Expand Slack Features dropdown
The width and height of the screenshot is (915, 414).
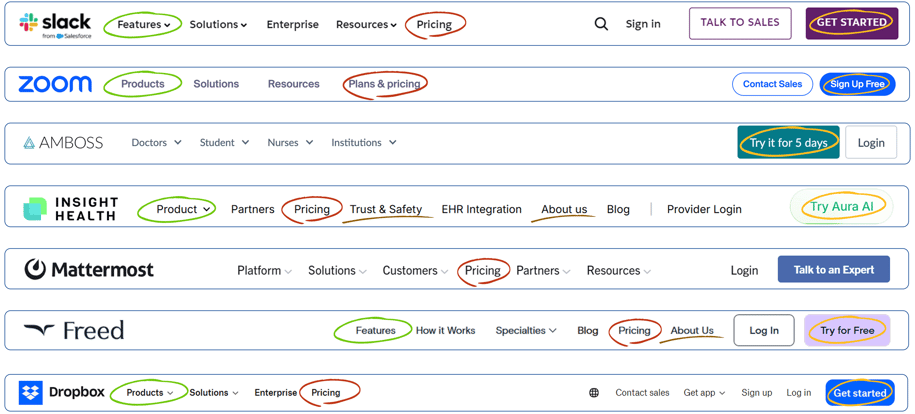point(144,25)
